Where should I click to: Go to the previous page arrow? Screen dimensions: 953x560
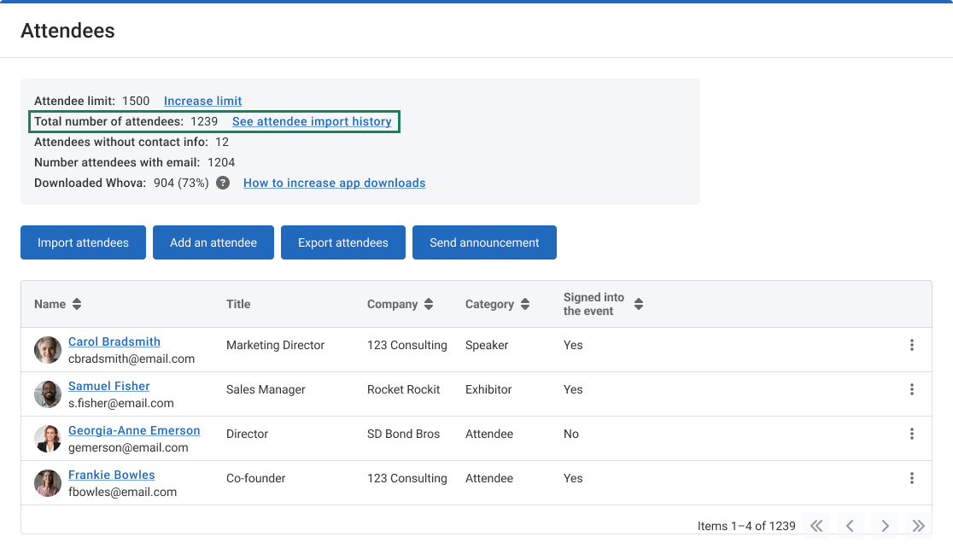point(850,526)
